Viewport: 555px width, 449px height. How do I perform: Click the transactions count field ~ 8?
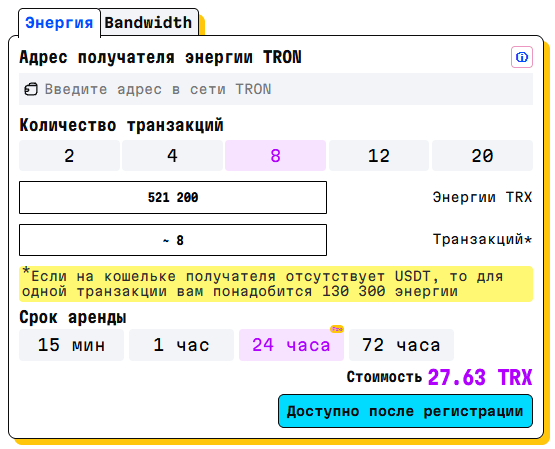point(173,240)
